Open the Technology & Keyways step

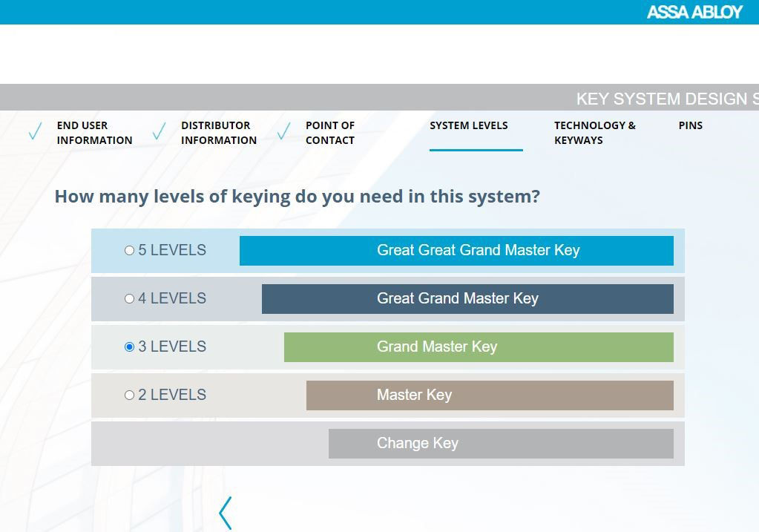click(595, 133)
